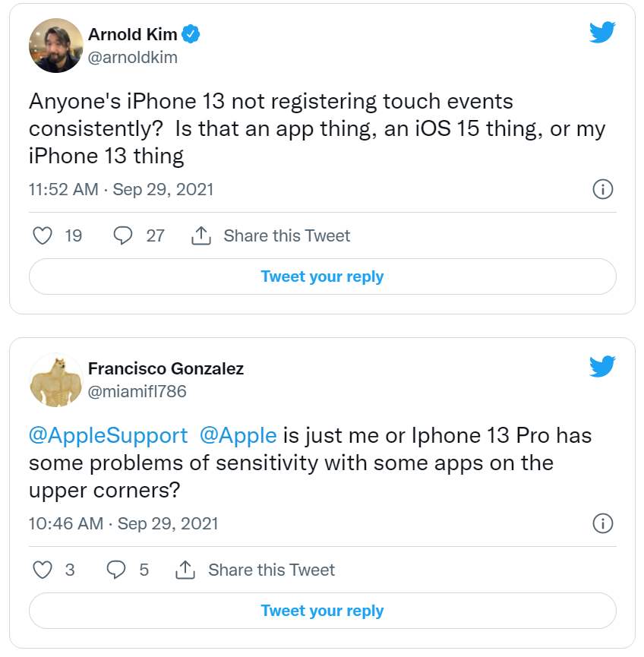Click the Twitter bird logo on Arnold Kim's tweet
This screenshot has height=657, width=644.
coord(602,32)
